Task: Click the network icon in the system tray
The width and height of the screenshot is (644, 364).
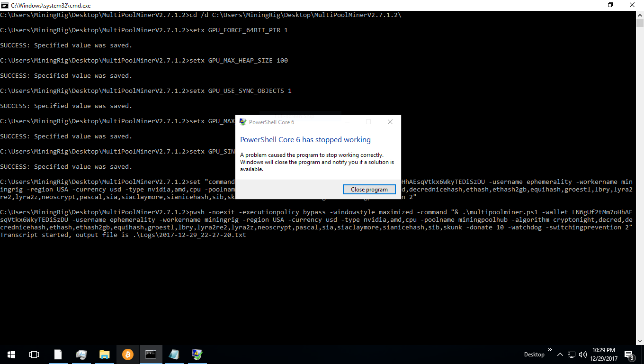Action: click(571, 354)
